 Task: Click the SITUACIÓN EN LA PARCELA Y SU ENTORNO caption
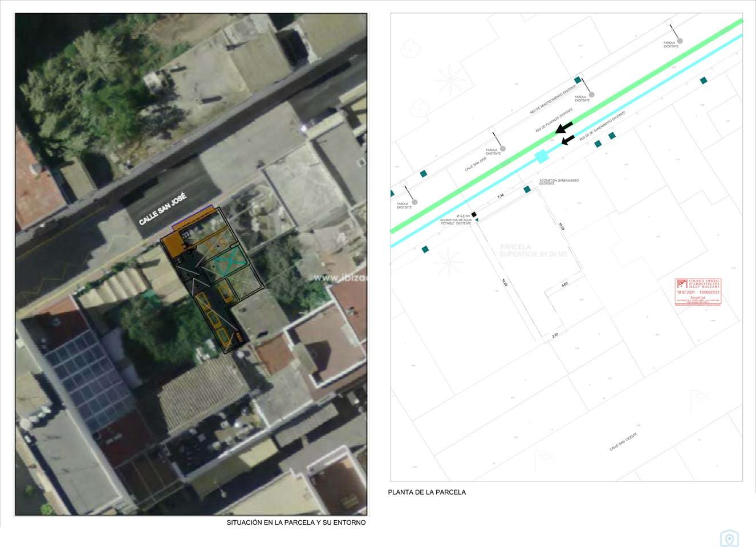pyautogui.click(x=296, y=522)
